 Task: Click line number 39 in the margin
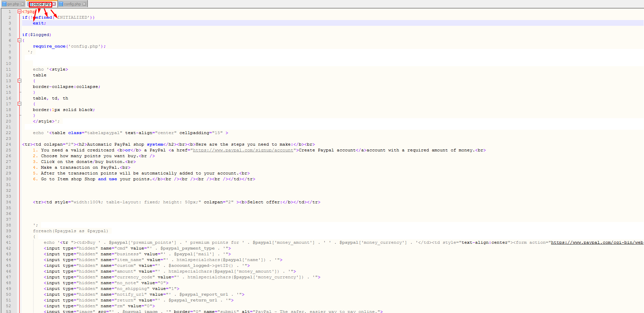pos(8,231)
